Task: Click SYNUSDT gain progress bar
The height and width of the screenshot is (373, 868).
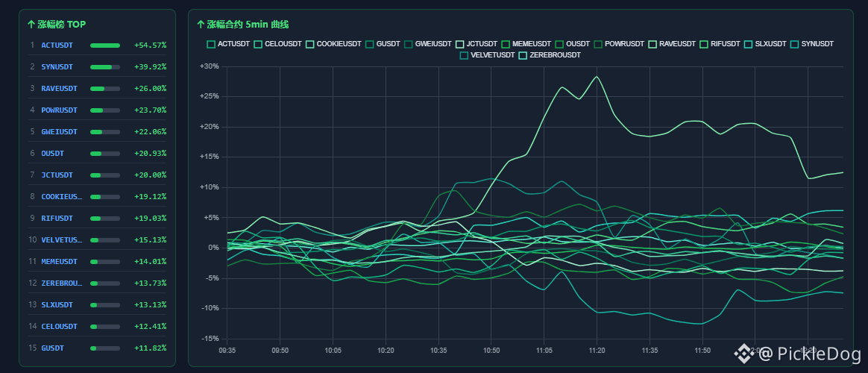Action: click(105, 67)
